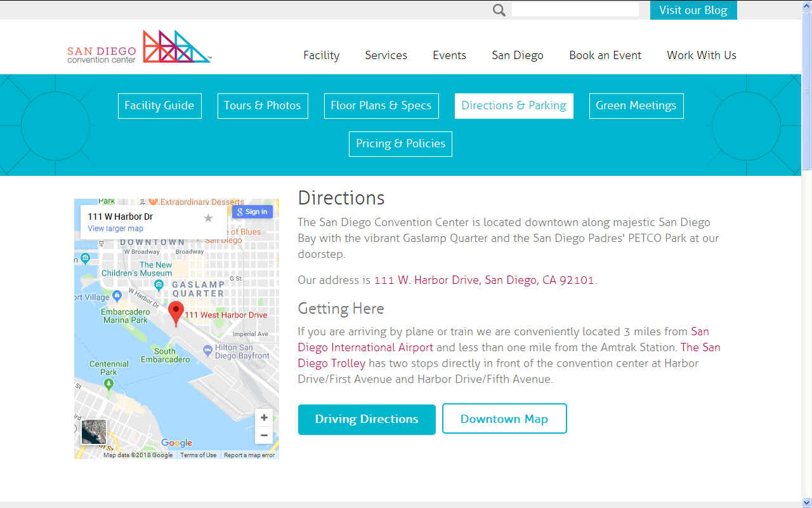
Task: Go to Tours & Photos tab
Action: [x=262, y=105]
